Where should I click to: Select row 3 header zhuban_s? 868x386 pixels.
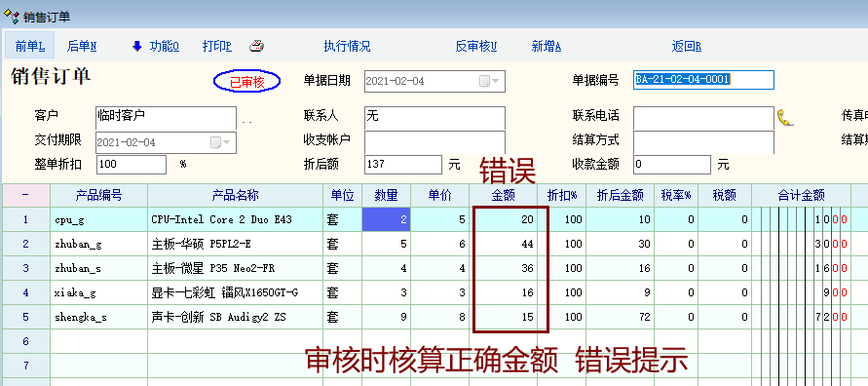[x=26, y=268]
